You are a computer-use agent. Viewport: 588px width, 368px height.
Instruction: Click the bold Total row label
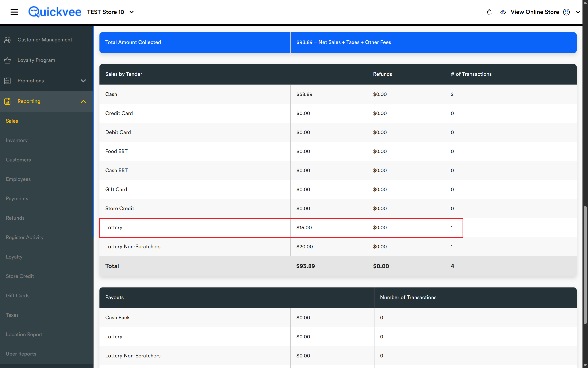112,266
